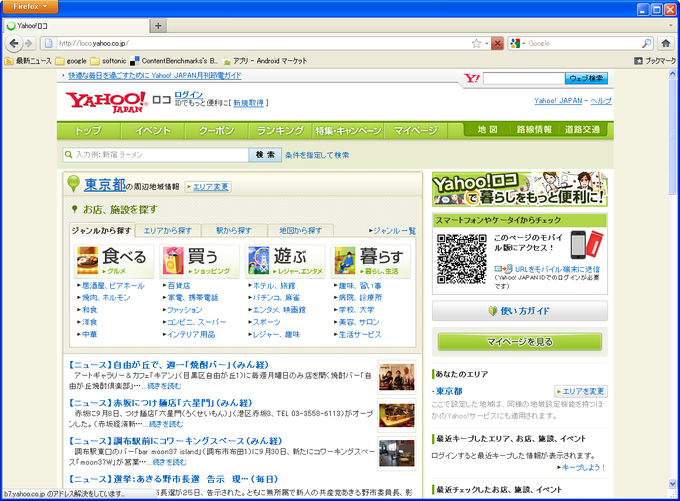Open search engine dropdown next to Google icon

pos(524,43)
